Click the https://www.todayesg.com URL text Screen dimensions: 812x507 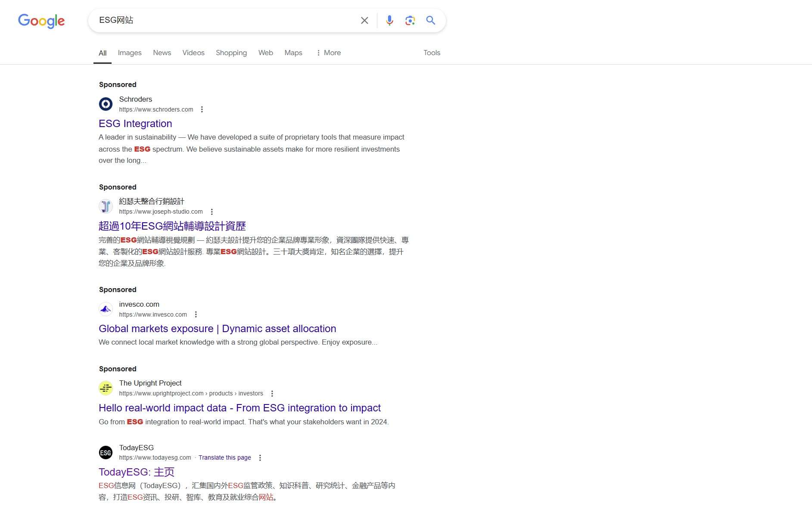click(155, 457)
